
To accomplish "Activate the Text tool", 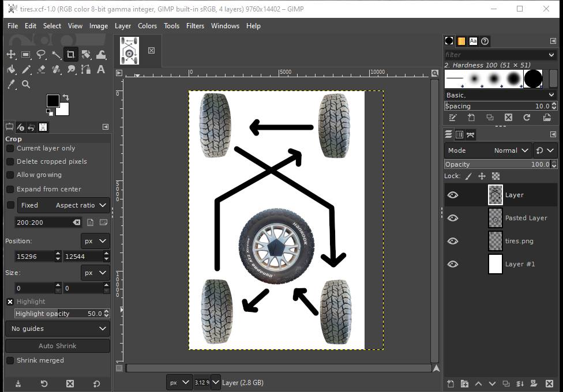I will point(101,70).
